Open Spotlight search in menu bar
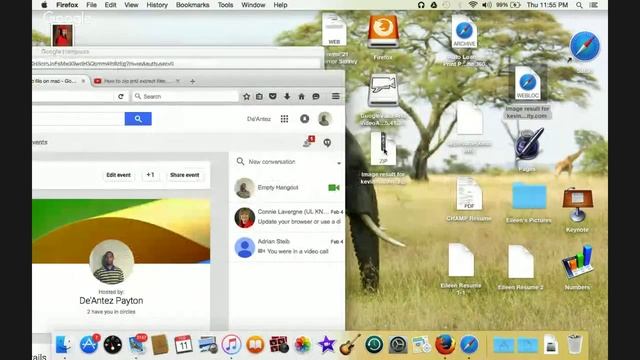The image size is (640, 360). [x=579, y=5]
